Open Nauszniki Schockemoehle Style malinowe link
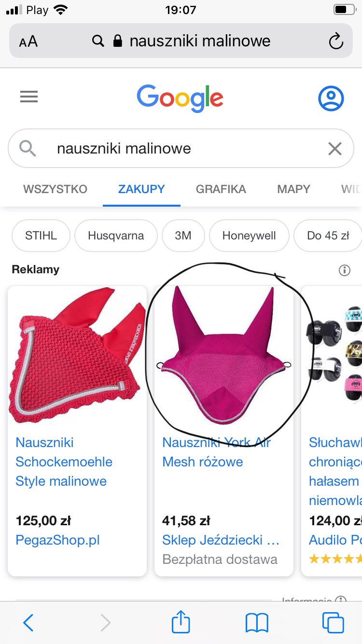Screen dimensions: 362x644 (64, 462)
